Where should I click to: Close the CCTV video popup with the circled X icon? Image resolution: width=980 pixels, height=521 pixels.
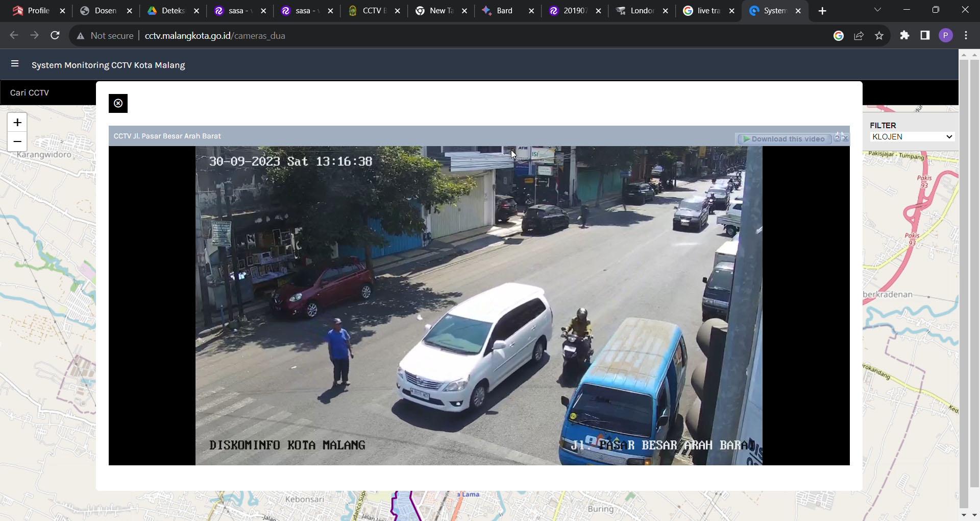118,103
